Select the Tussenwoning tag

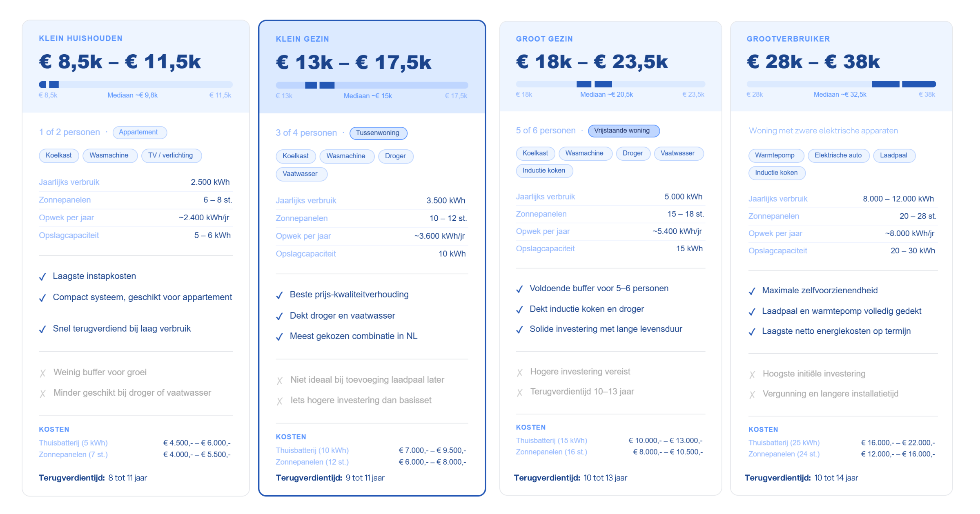378,133
